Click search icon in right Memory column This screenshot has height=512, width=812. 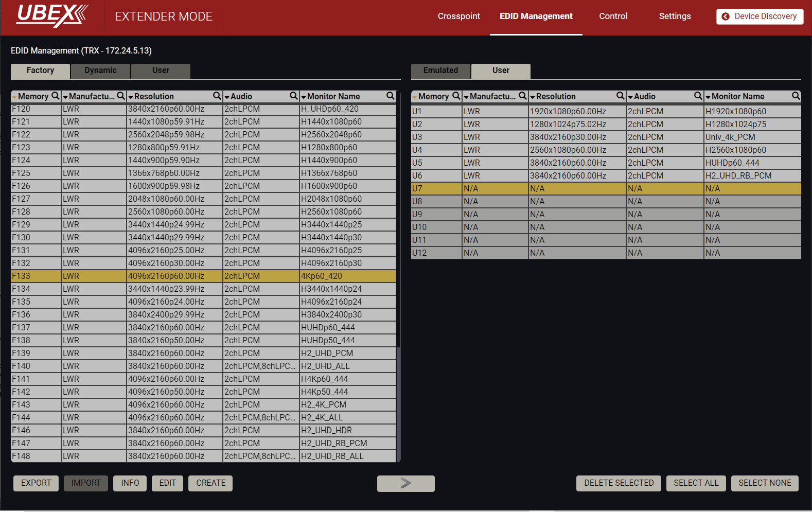456,96
